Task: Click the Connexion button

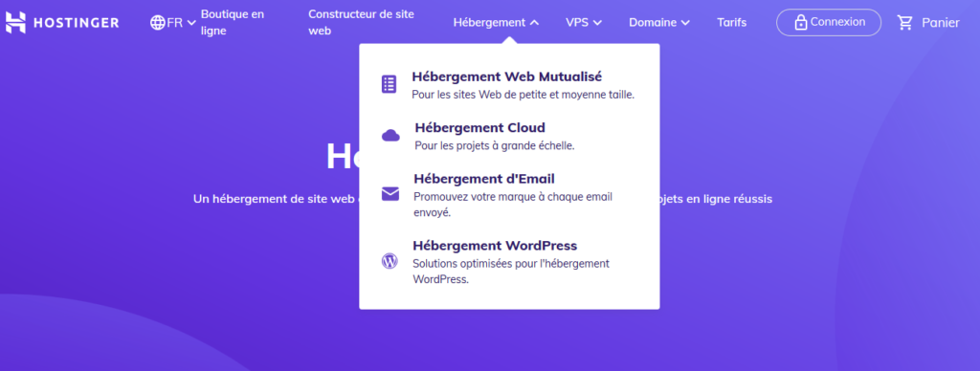Action: (829, 23)
